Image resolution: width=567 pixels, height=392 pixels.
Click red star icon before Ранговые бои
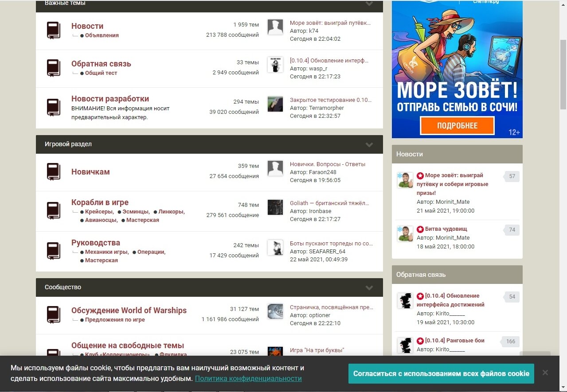pos(420,341)
